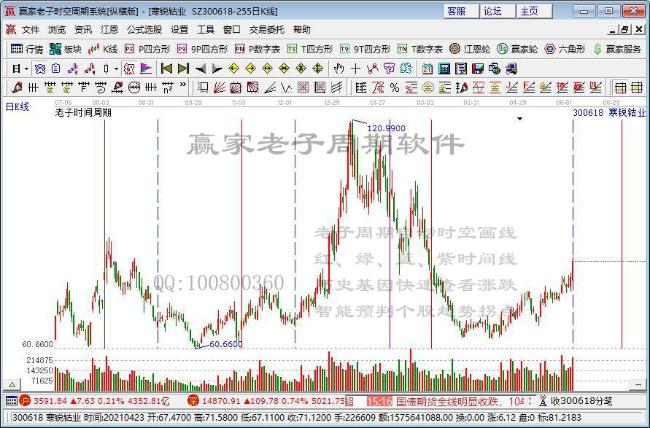Open the calculator icon in toolbar
Screen dimensions: 650x428
pyautogui.click(x=444, y=68)
